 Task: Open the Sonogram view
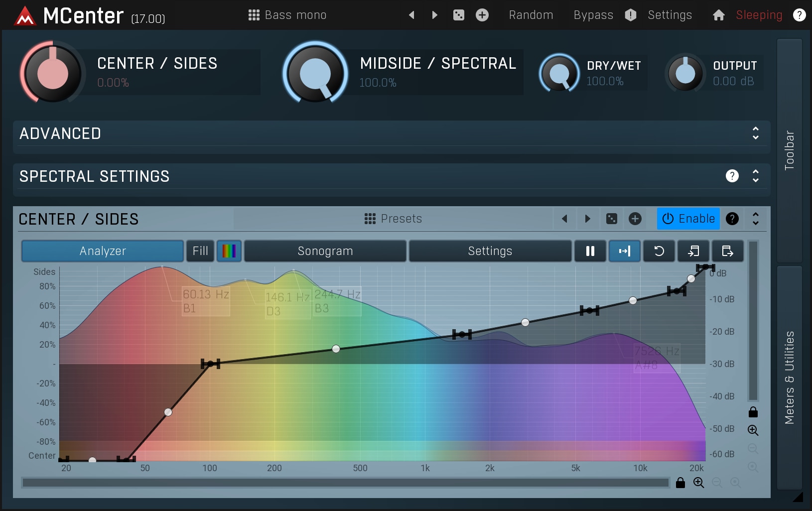click(x=325, y=251)
